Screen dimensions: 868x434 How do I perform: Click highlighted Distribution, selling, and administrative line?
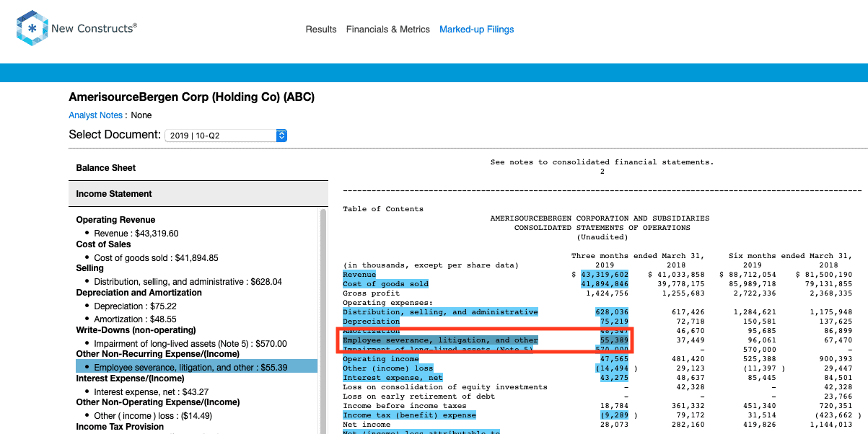(x=440, y=312)
